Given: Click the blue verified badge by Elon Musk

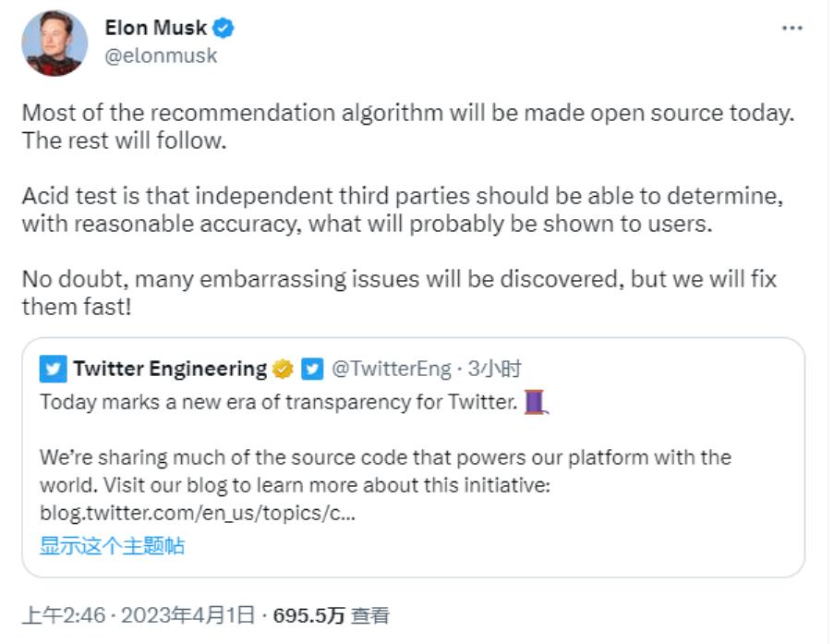Looking at the screenshot, I should 224,29.
